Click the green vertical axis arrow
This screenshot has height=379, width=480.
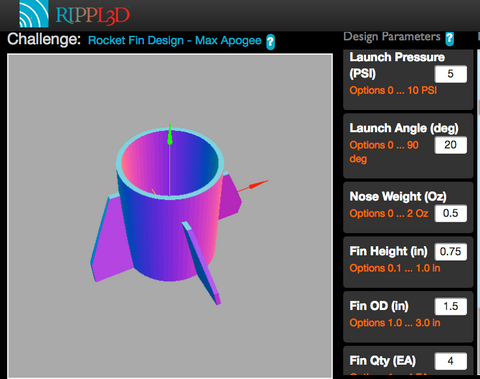click(x=170, y=134)
